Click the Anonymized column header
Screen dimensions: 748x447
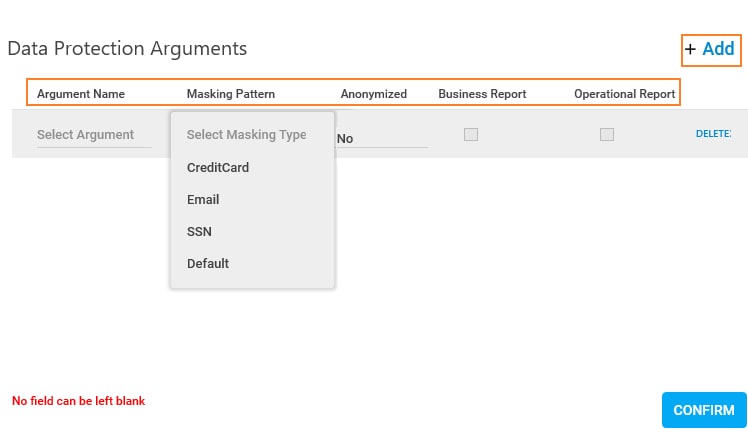374,94
